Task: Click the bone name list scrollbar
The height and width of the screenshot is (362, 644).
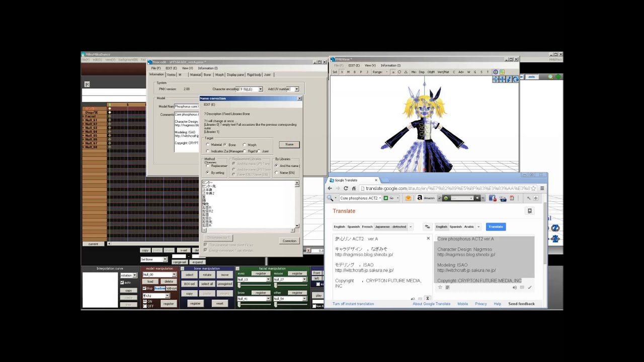Action: click(x=297, y=205)
